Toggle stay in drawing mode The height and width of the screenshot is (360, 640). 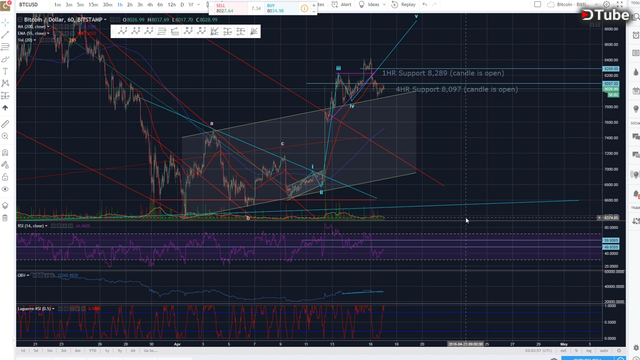tap(5, 165)
